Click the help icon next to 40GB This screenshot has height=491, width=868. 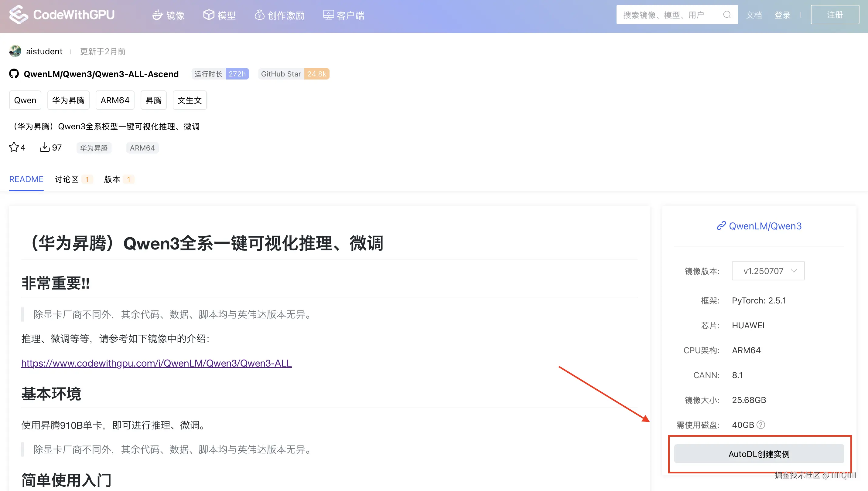(761, 425)
